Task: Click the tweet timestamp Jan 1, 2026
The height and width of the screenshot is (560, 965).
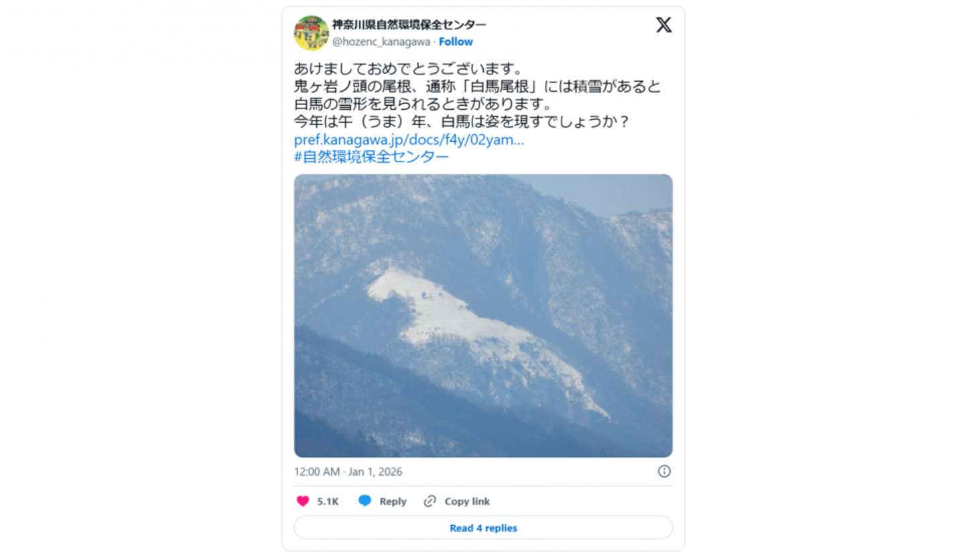Action: 348,472
